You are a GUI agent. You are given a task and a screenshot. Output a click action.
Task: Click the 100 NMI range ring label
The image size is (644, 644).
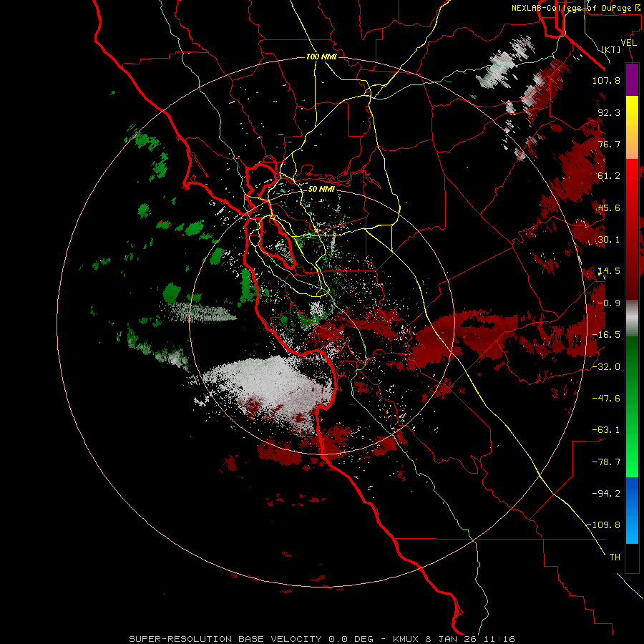321,57
